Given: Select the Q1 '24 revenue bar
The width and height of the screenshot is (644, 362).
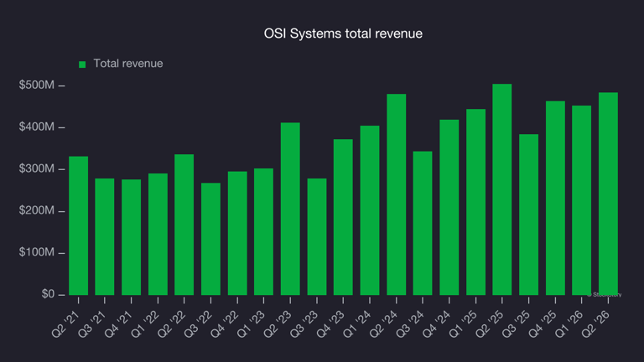Looking at the screenshot, I should pyautogui.click(x=370, y=210).
